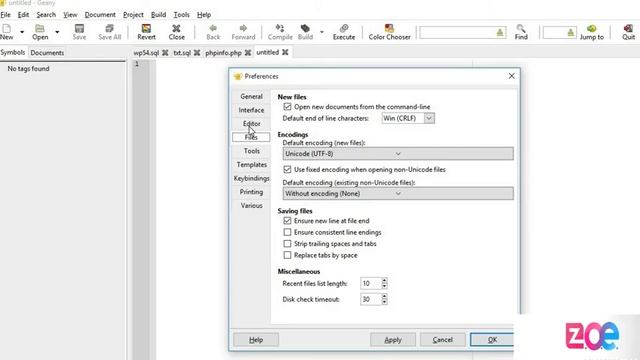Open the Help menu
640x360 pixels.
[204, 15]
